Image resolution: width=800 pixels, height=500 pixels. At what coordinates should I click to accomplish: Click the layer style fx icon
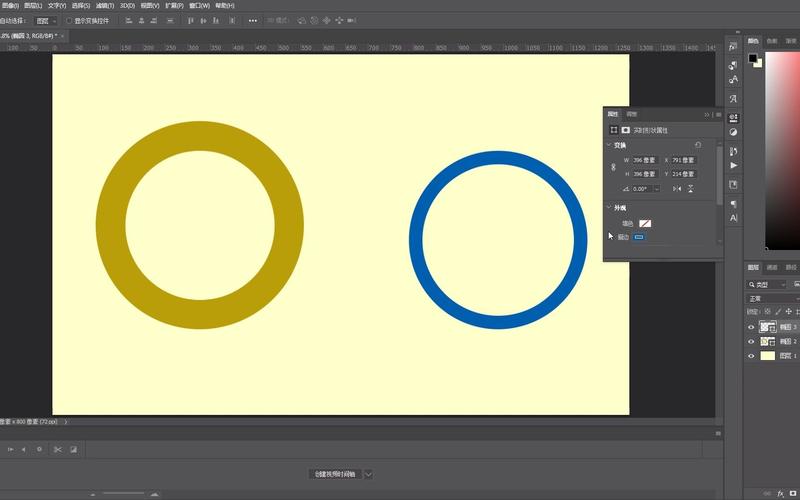coord(779,493)
